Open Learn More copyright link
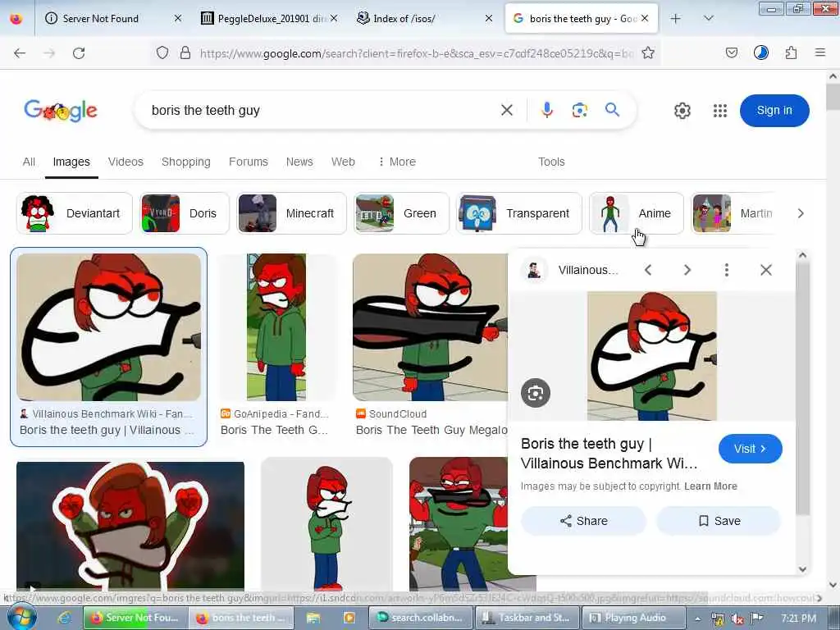Screen dimensions: 840x630 coord(710,486)
